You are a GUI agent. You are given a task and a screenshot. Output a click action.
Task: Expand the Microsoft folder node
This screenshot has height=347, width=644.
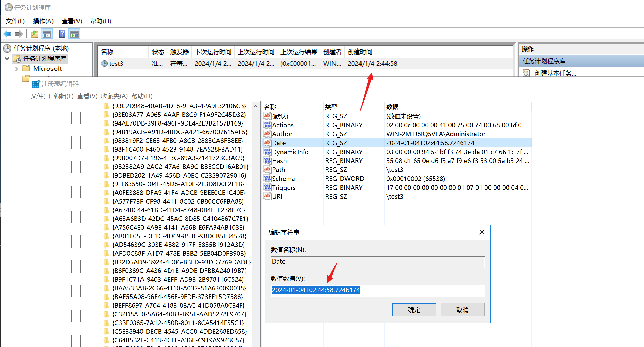tap(17, 69)
